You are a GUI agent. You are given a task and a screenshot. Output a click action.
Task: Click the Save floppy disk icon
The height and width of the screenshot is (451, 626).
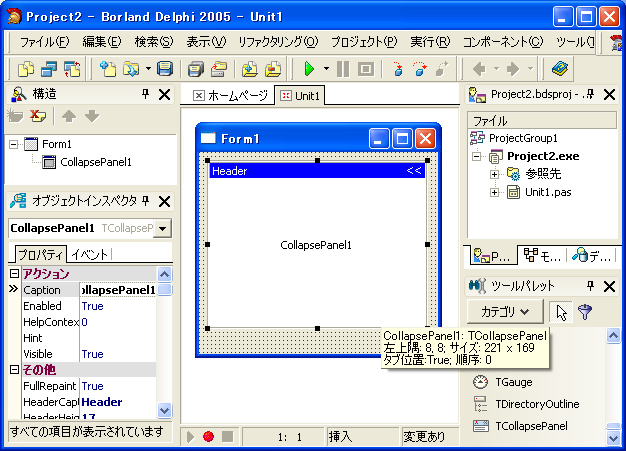[164, 69]
